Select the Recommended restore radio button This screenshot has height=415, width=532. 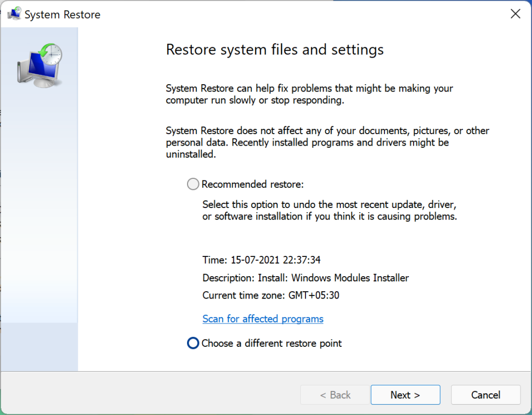click(x=193, y=184)
